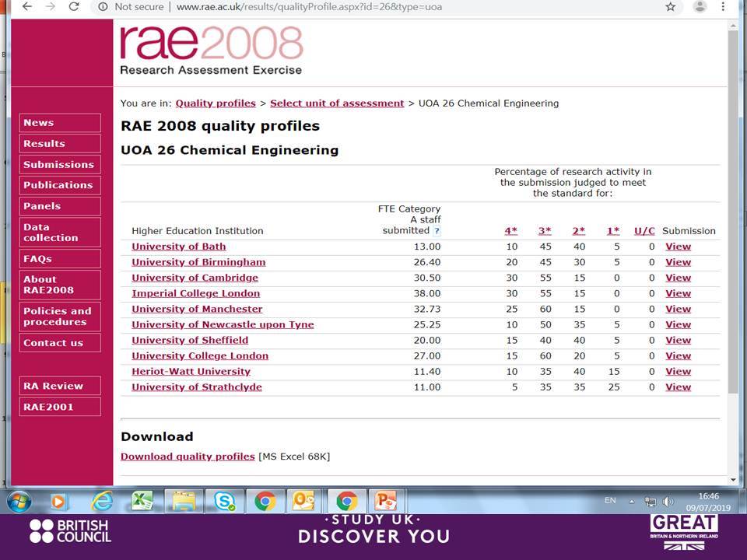This screenshot has height=560, width=747.
Task: View the Heriot-Watt University submission
Action: [x=678, y=372]
